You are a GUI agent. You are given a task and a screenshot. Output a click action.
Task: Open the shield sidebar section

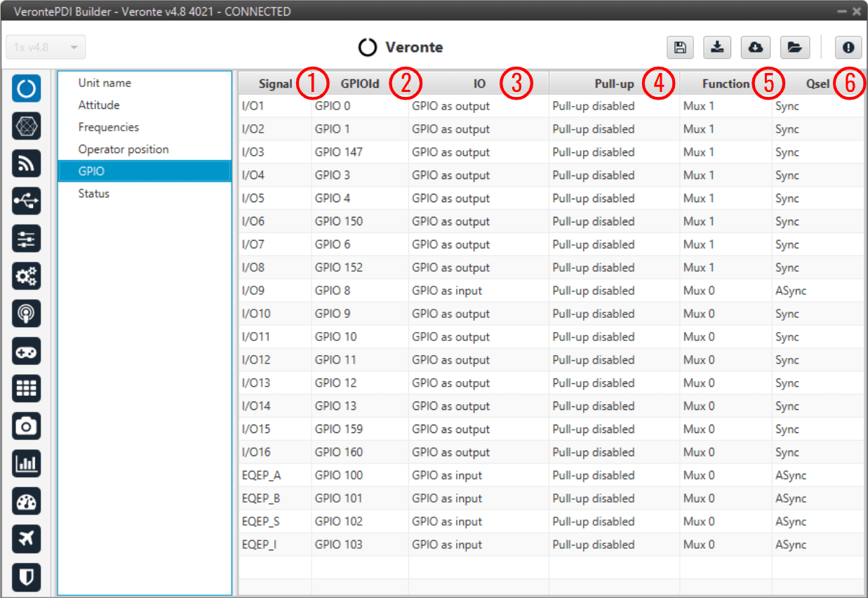pos(27,576)
